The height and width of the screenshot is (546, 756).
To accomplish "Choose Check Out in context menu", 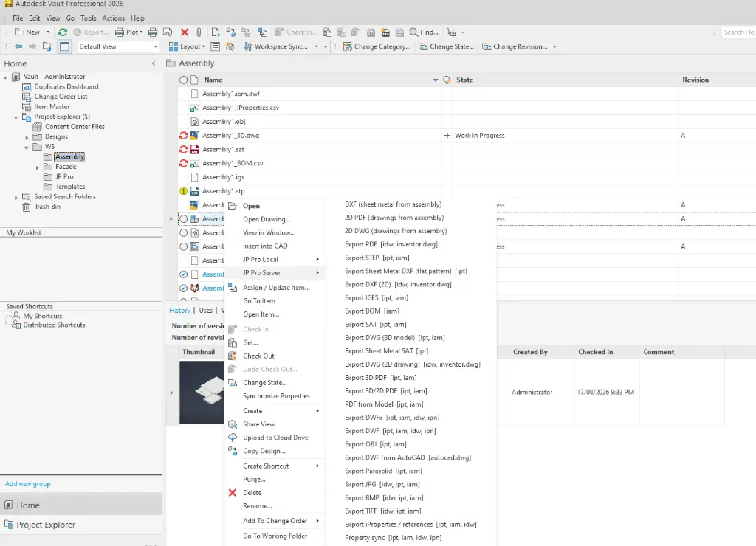I will pyautogui.click(x=275, y=356).
